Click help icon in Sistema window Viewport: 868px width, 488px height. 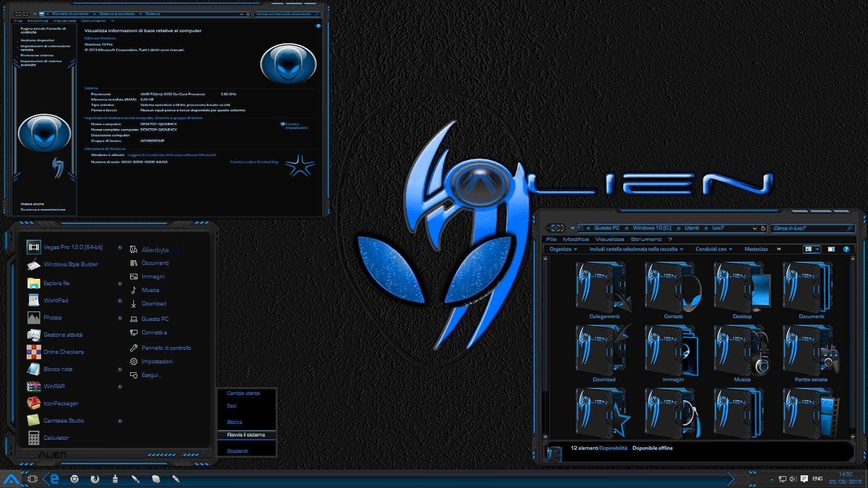318,26
